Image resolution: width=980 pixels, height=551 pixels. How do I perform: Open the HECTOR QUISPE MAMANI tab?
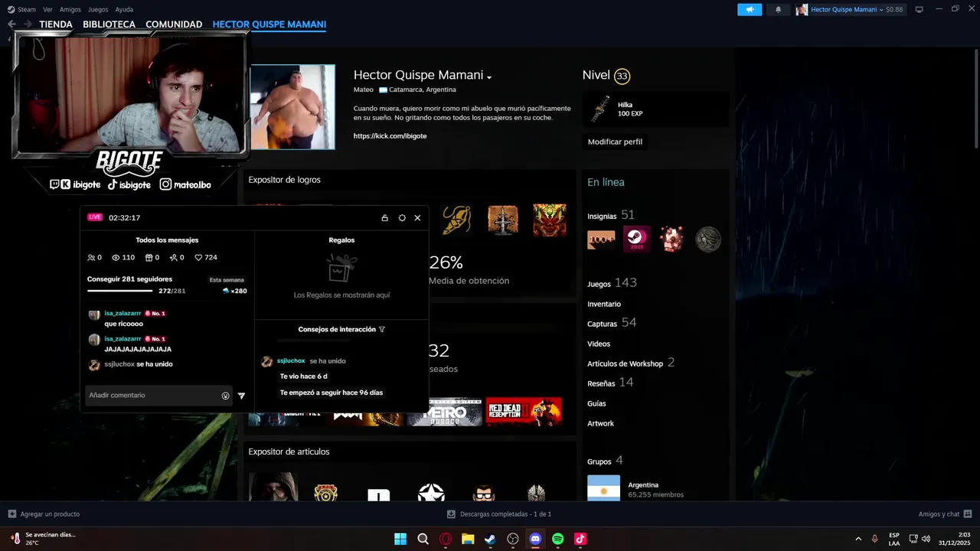point(269,24)
